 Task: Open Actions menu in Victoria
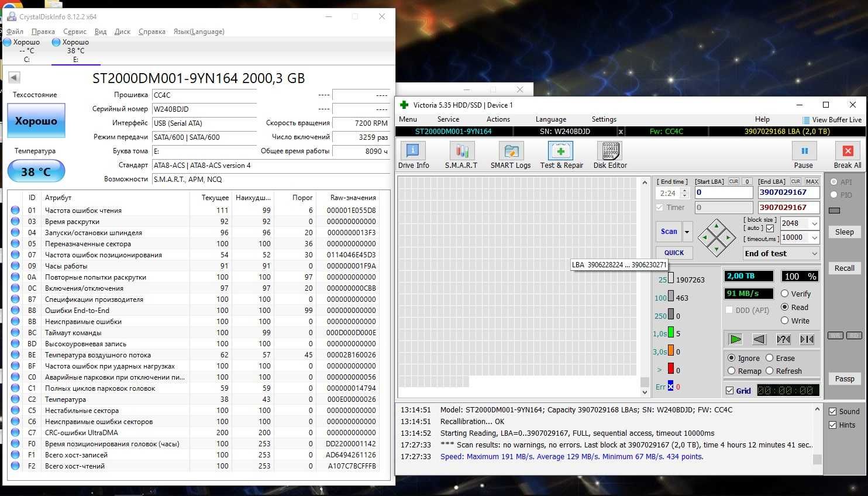pos(498,119)
